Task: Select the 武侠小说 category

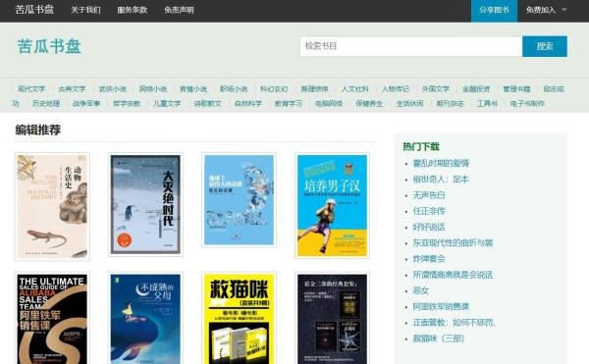Action: coord(112,89)
